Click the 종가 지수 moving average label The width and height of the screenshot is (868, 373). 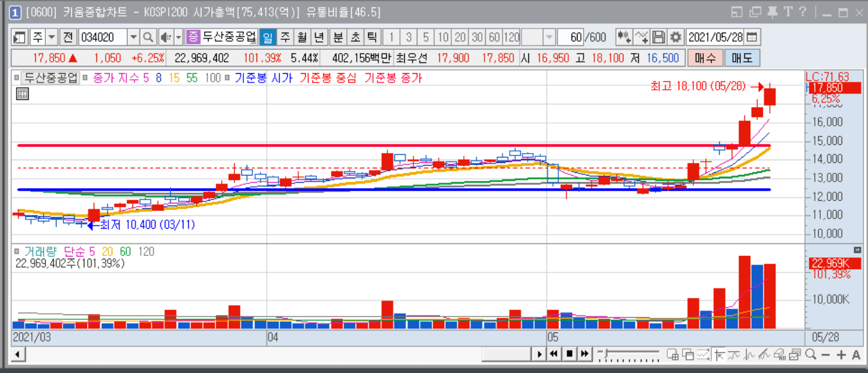(116, 78)
